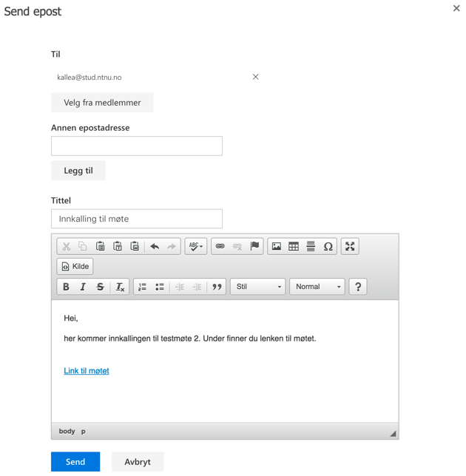
Task: Click the Link til møtet hyperlink
Action: tap(87, 370)
